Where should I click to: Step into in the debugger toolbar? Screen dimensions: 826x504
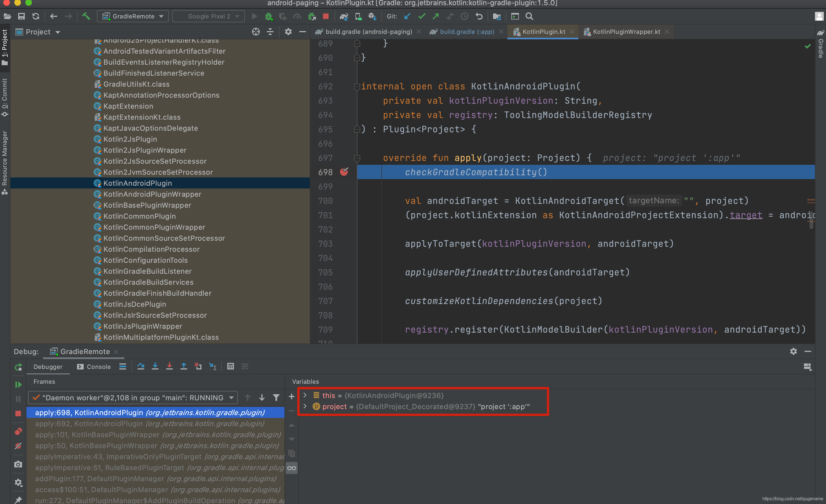(155, 367)
